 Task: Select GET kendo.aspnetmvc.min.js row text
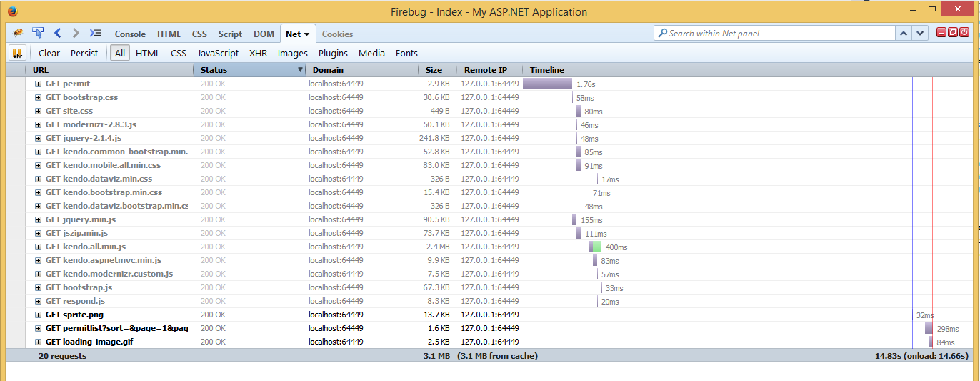(x=104, y=260)
